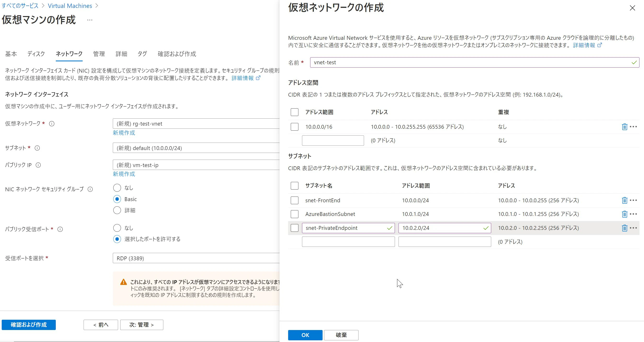
Task: Show info tooltip for パブリック IP
Action: point(38,165)
